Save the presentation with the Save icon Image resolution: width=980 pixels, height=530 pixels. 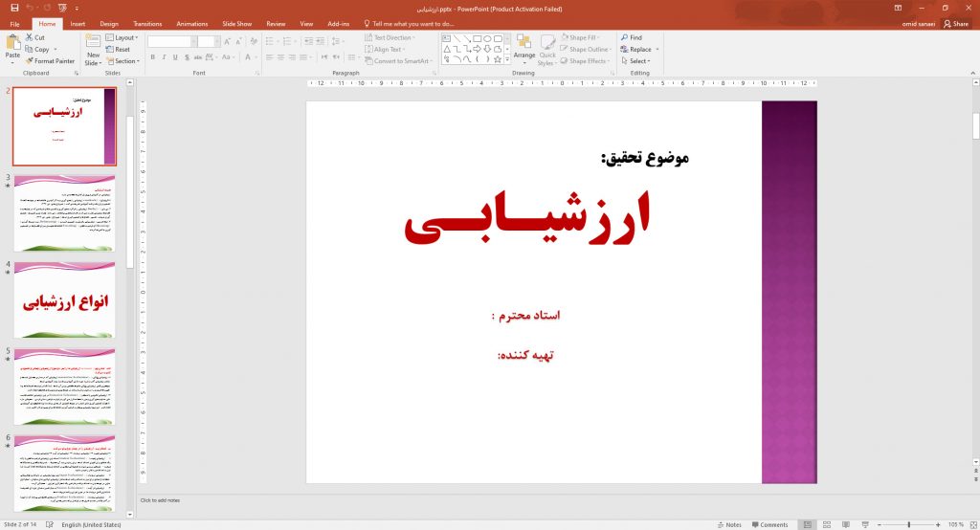click(15, 8)
